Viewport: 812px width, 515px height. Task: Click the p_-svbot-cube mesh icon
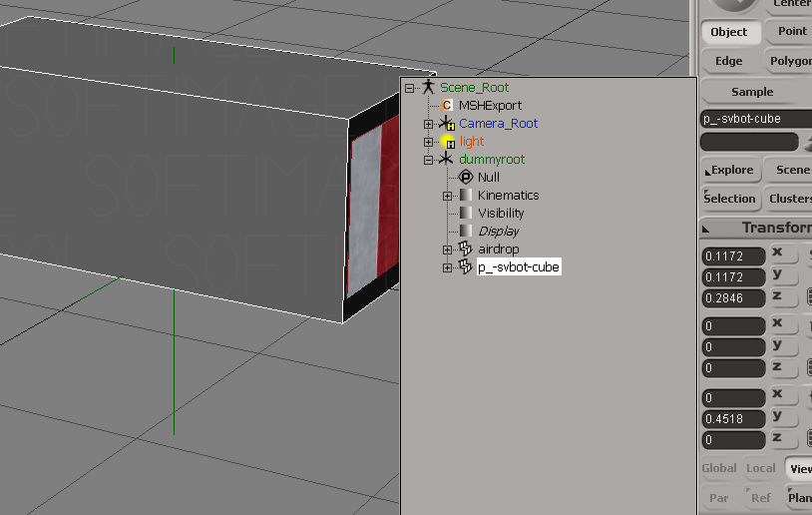(x=465, y=266)
